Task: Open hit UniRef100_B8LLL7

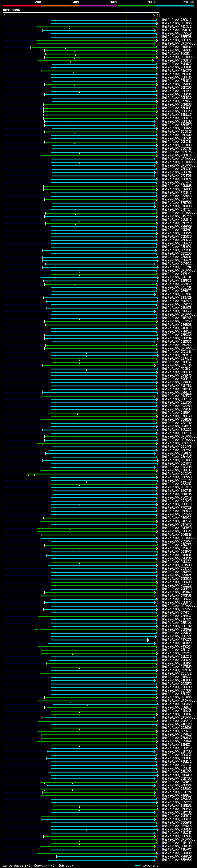Action: coord(176,115)
